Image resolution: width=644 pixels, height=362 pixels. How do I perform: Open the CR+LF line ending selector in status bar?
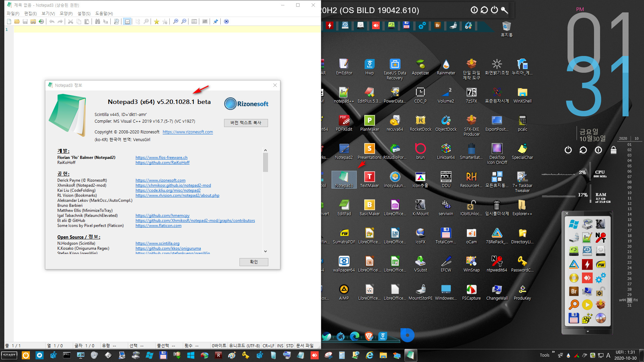coord(268,346)
